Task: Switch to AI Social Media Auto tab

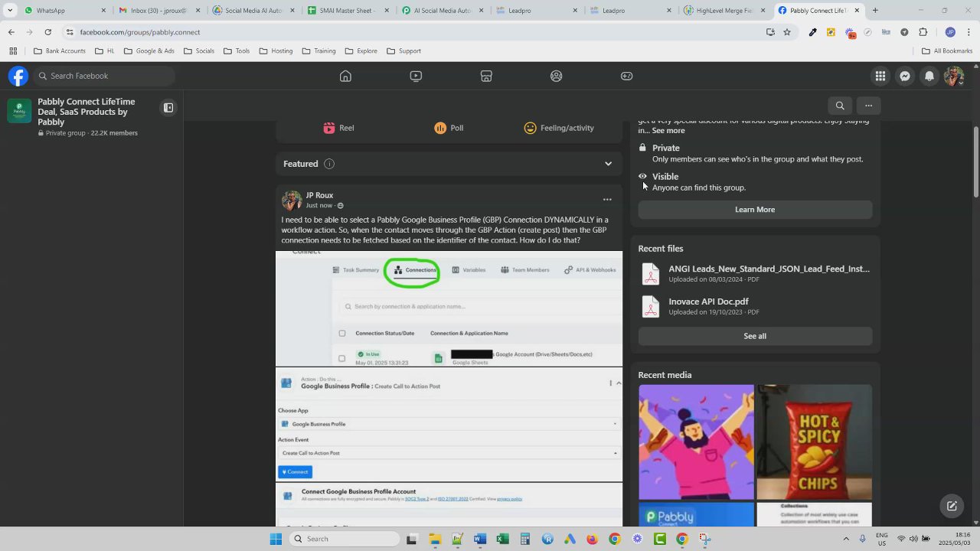Action: [442, 11]
